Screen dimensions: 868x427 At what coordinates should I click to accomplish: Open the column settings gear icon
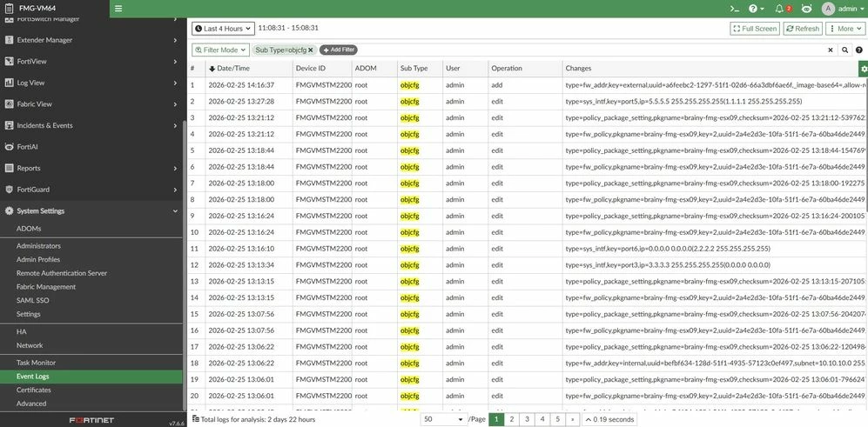click(x=864, y=69)
